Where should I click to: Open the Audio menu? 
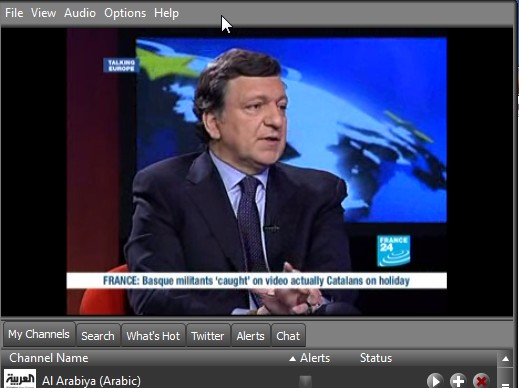point(80,13)
